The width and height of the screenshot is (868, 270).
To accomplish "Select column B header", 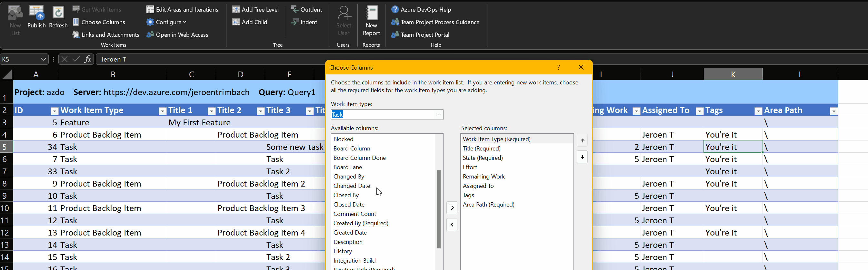I will [113, 74].
